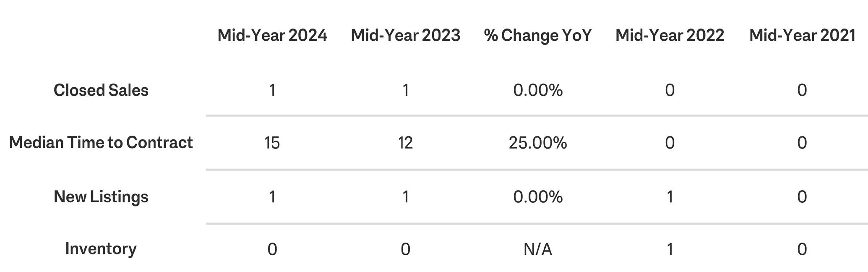Screen dimensions: 868x272
Task: Click the value 12 under Mid-Year 2023
Action: pos(406,143)
